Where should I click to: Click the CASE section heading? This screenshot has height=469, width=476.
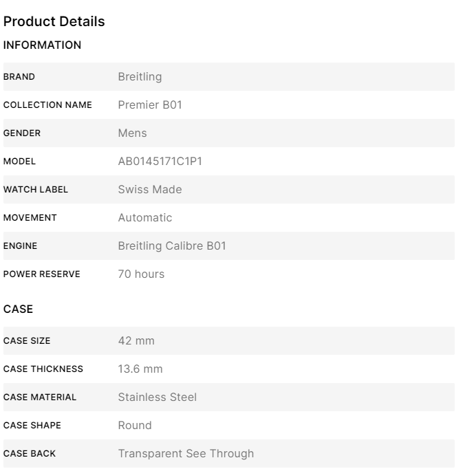click(19, 309)
